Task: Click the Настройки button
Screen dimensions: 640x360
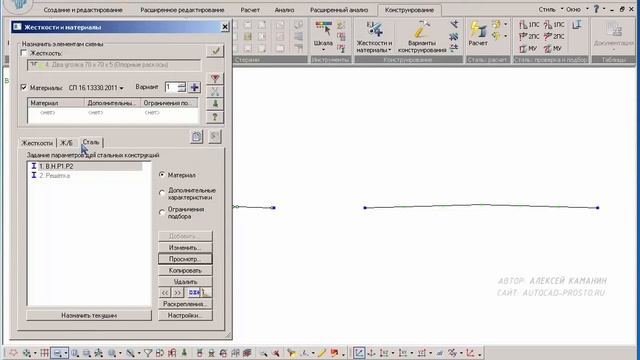Action: coord(185,316)
